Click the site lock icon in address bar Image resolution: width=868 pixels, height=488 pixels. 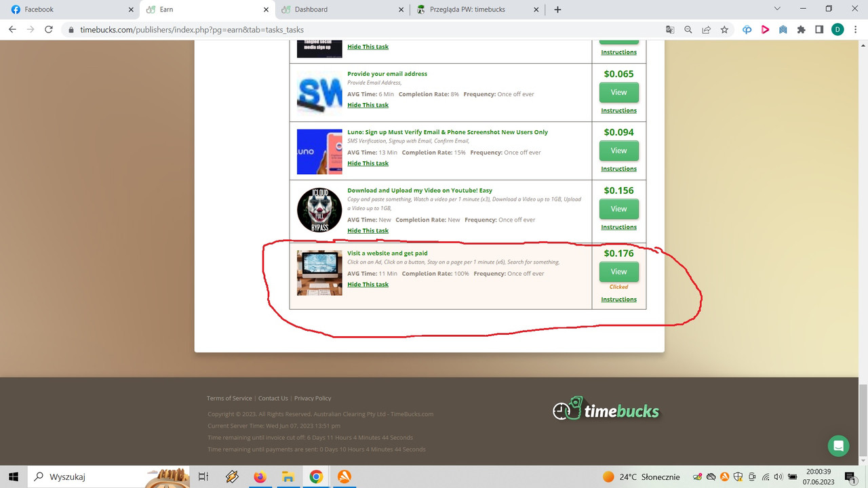coord(71,30)
